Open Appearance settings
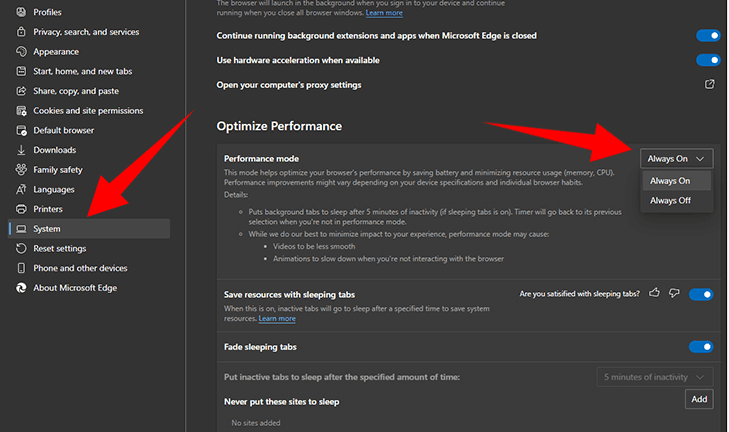Screen dimensions: 729x432 coord(89,51)
